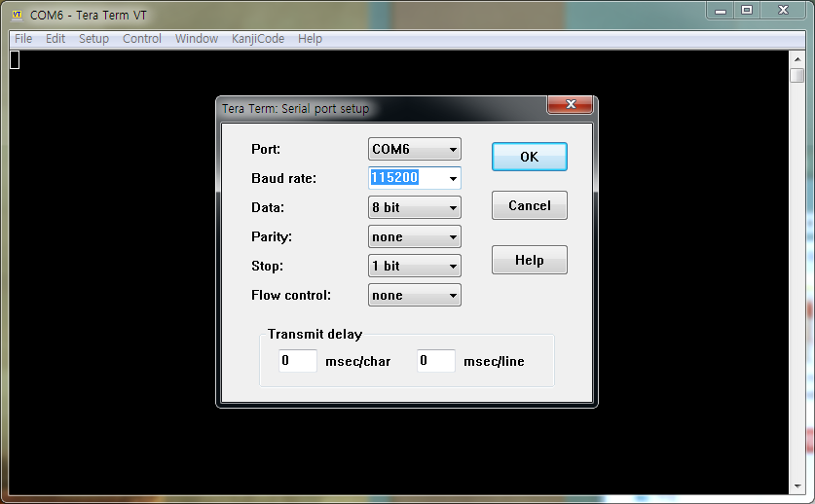
Task: Expand the Parity dropdown
Action: click(x=414, y=236)
